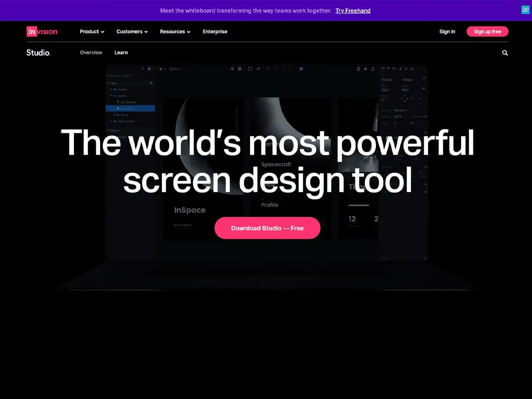Click the Studio wordmark logo
The height and width of the screenshot is (399, 532).
[39, 53]
